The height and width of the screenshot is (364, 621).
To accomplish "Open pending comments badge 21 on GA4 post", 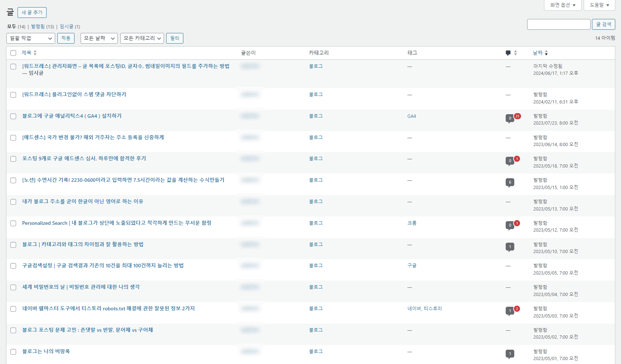I will (517, 116).
